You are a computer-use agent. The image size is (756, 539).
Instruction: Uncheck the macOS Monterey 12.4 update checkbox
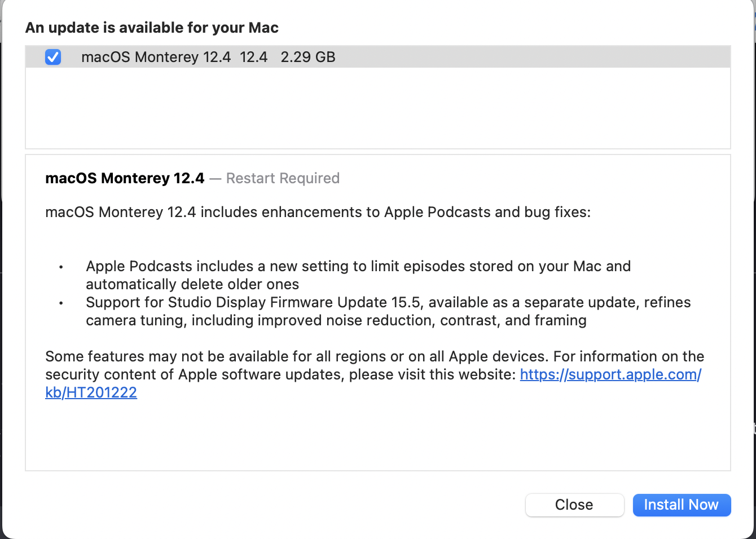point(53,57)
